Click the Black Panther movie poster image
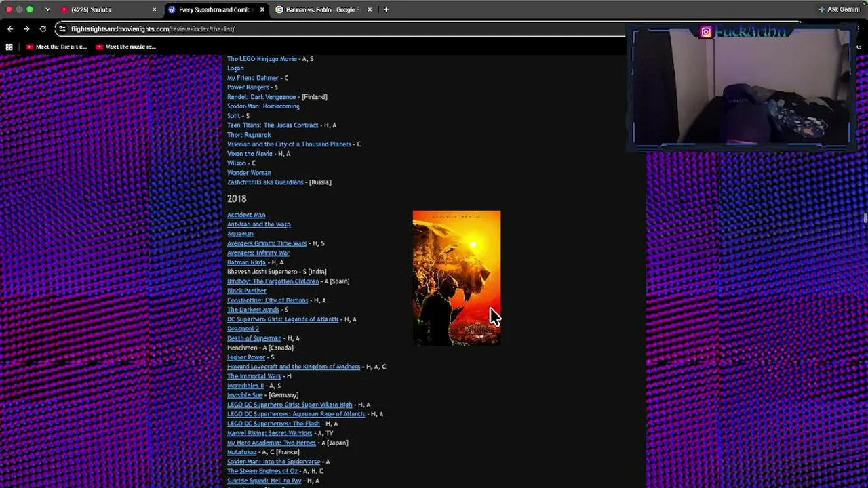868x488 pixels. point(456,278)
